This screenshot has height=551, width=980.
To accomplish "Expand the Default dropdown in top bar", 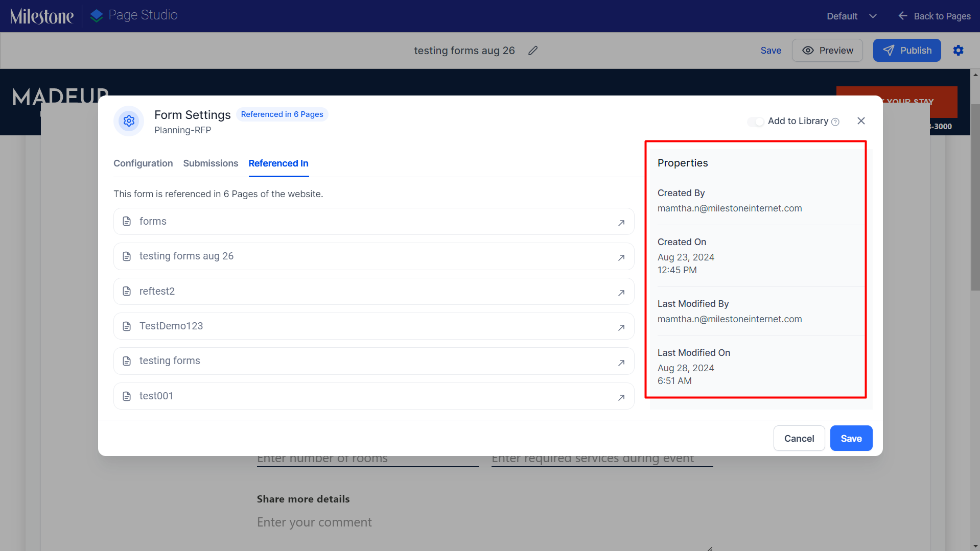I will pos(852,16).
